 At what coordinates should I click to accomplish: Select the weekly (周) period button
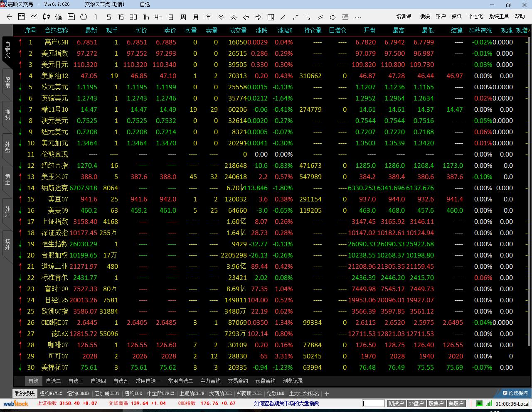point(183,17)
